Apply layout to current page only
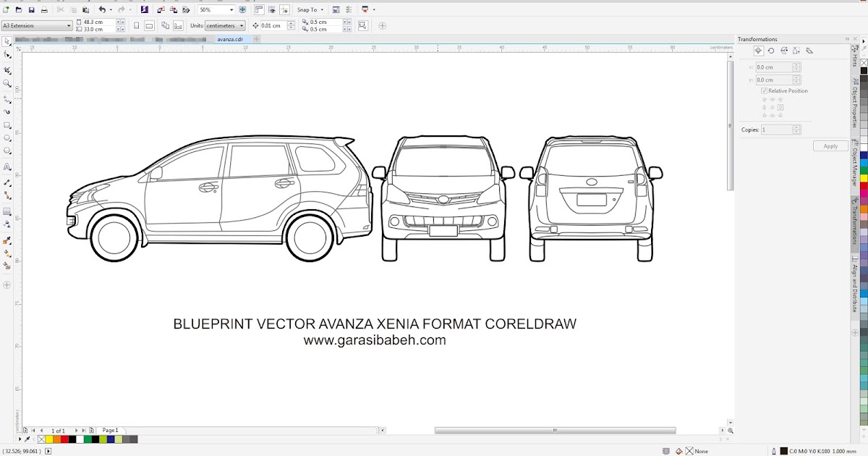This screenshot has width=868, height=456. [179, 25]
